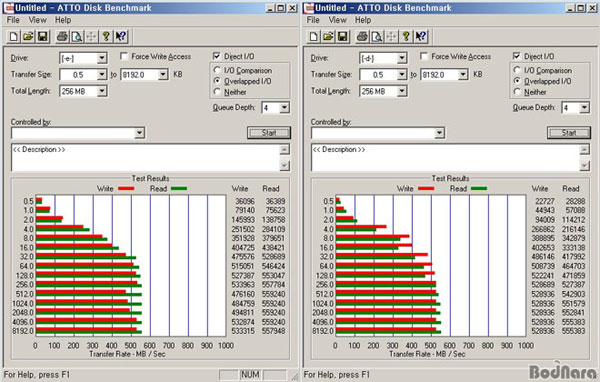Click description scrollbar down arrow, left window

click(x=285, y=166)
